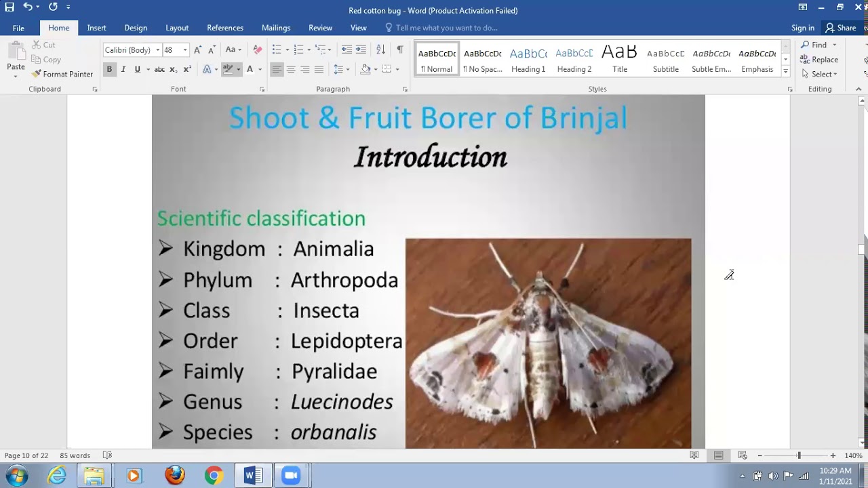Open Change Case Aa dropdown
Viewport: 868px width, 488px height.
(233, 49)
